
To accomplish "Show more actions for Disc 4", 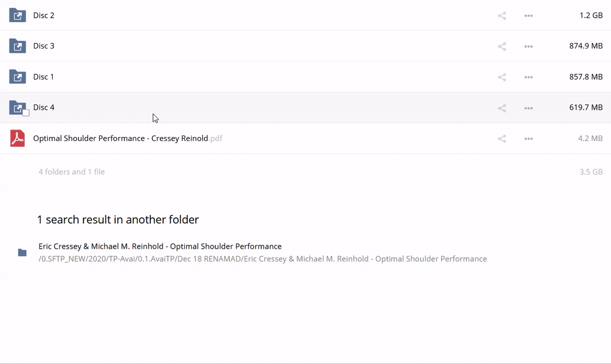I will tap(528, 108).
